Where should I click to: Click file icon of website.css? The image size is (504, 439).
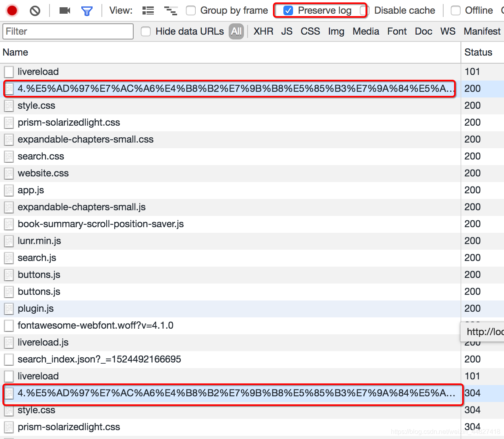9,173
